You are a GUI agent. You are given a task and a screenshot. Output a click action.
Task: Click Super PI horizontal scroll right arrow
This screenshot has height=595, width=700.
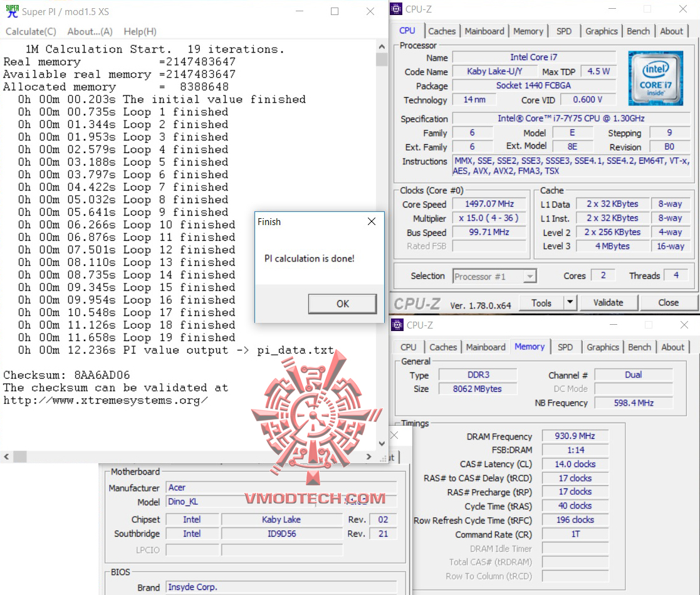tap(368, 456)
